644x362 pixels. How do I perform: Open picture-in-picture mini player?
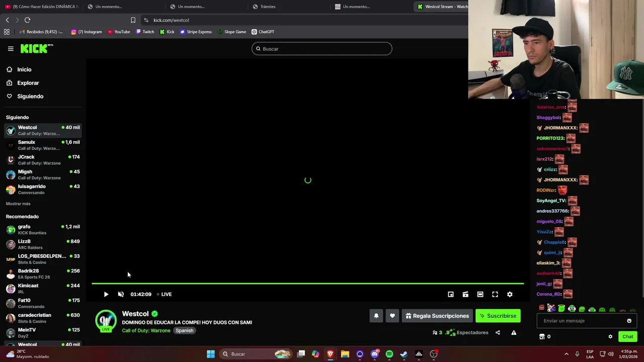(x=451, y=294)
